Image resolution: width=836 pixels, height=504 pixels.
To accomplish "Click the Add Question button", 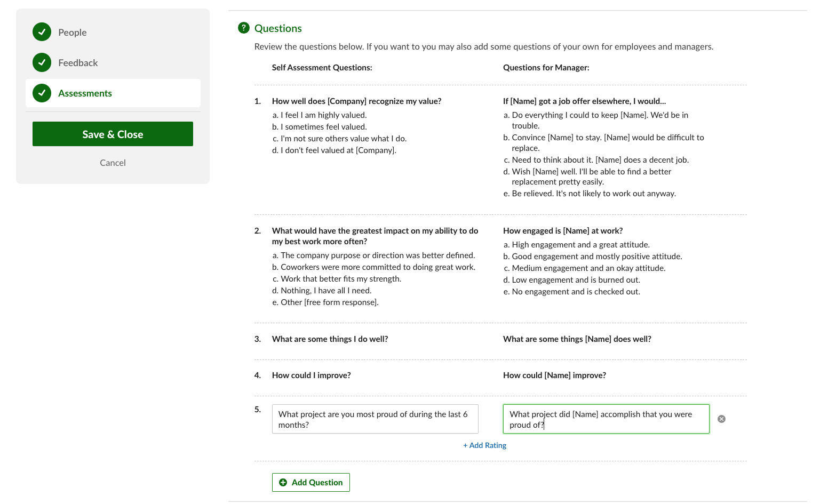I will [311, 482].
